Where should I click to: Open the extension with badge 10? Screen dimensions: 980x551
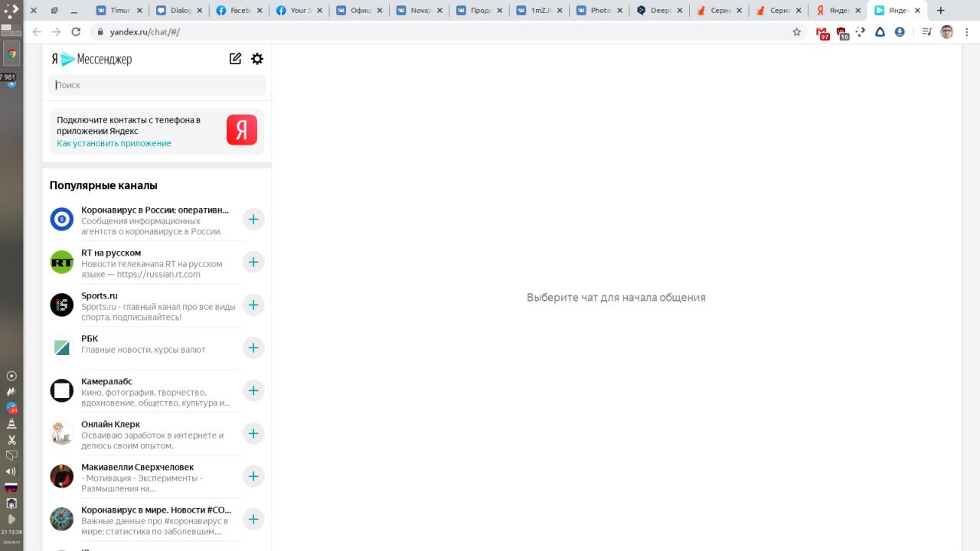(x=842, y=33)
